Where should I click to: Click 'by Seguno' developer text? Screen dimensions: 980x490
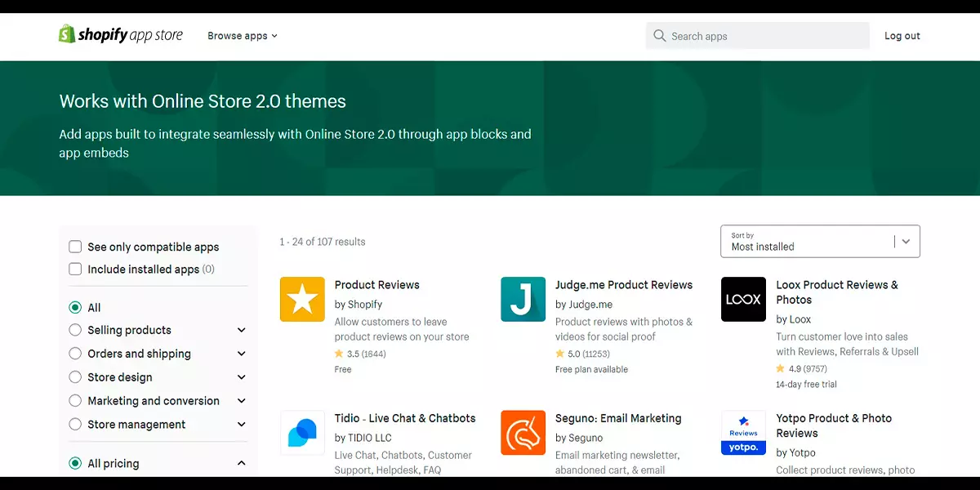[x=579, y=438]
